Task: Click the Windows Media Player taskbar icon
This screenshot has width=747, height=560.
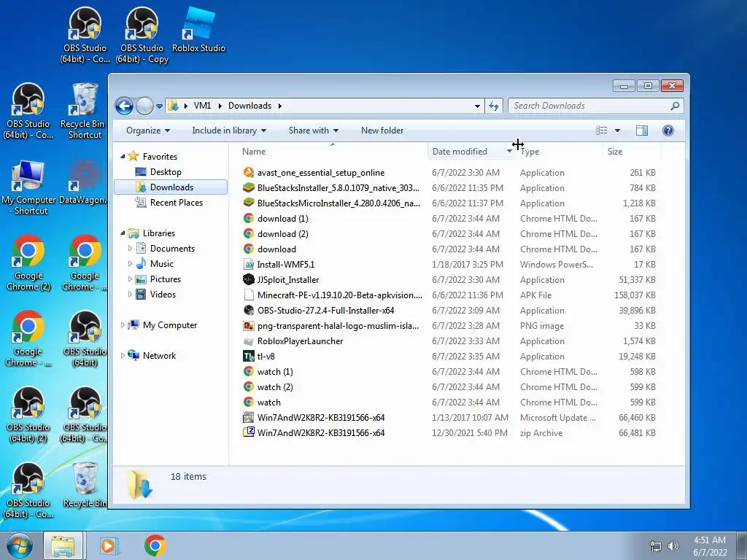Action: pyautogui.click(x=109, y=545)
